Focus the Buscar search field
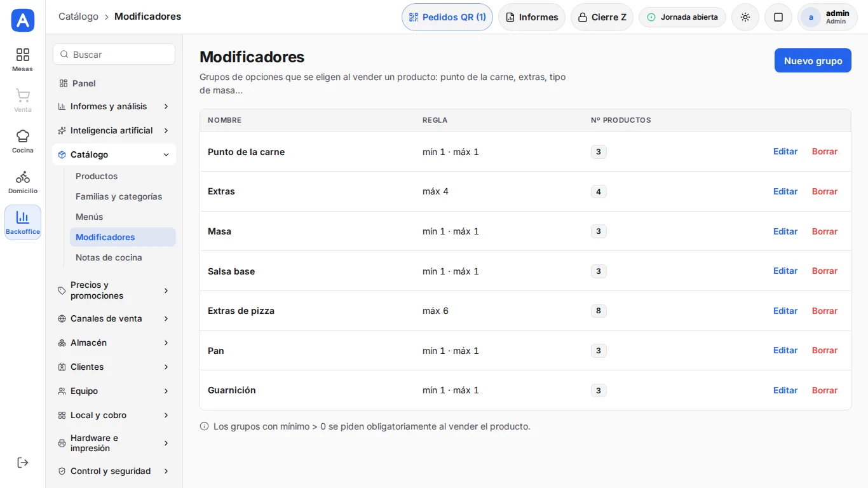This screenshot has height=488, width=868. 114,54
